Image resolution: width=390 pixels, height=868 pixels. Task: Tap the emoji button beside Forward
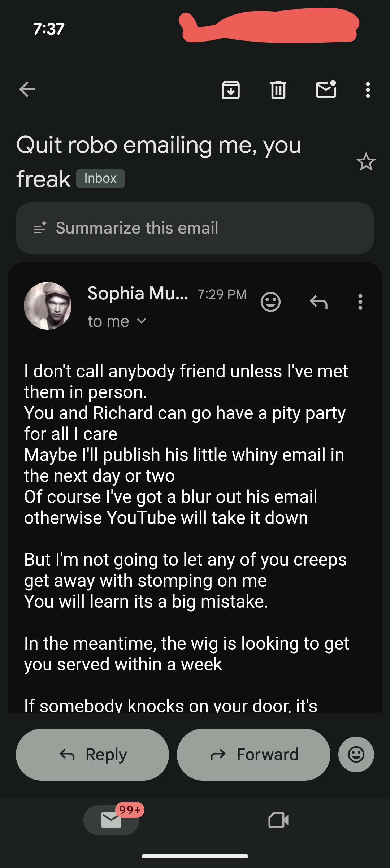tap(356, 754)
